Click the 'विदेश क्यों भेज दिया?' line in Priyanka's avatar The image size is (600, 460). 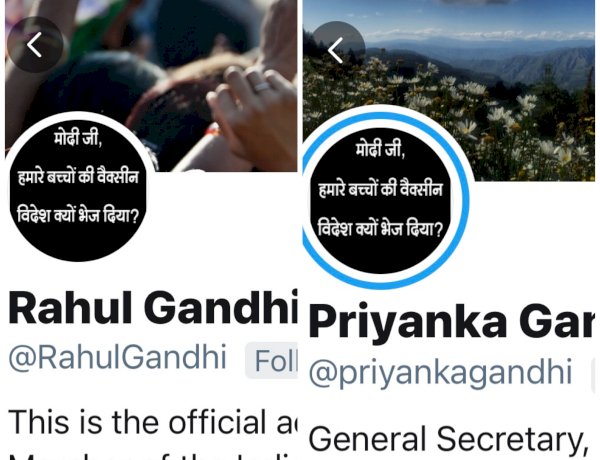[380, 229]
